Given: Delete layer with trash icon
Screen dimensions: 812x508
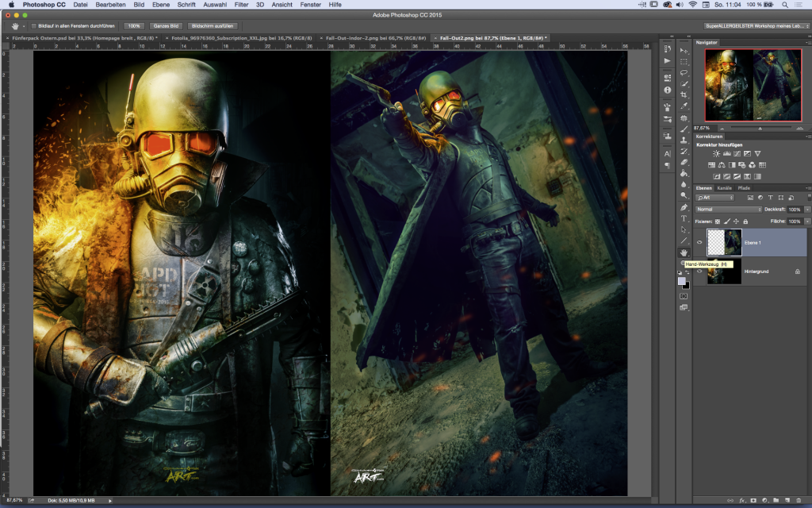Looking at the screenshot, I should [798, 501].
